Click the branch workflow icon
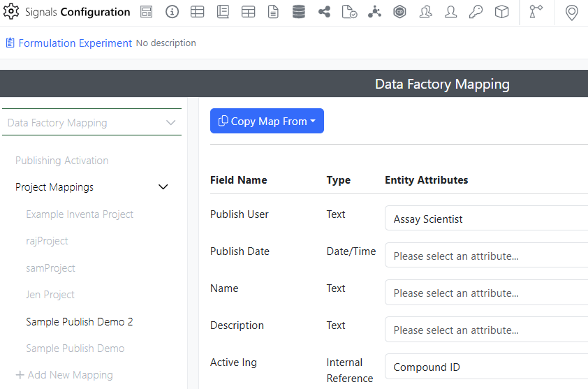Image resolution: width=588 pixels, height=389 pixels. [x=536, y=12]
